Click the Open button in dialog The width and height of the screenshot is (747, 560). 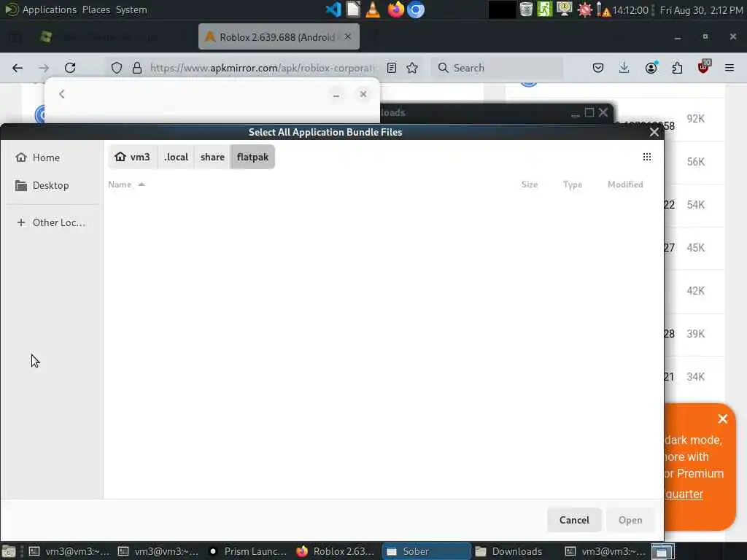pyautogui.click(x=630, y=520)
